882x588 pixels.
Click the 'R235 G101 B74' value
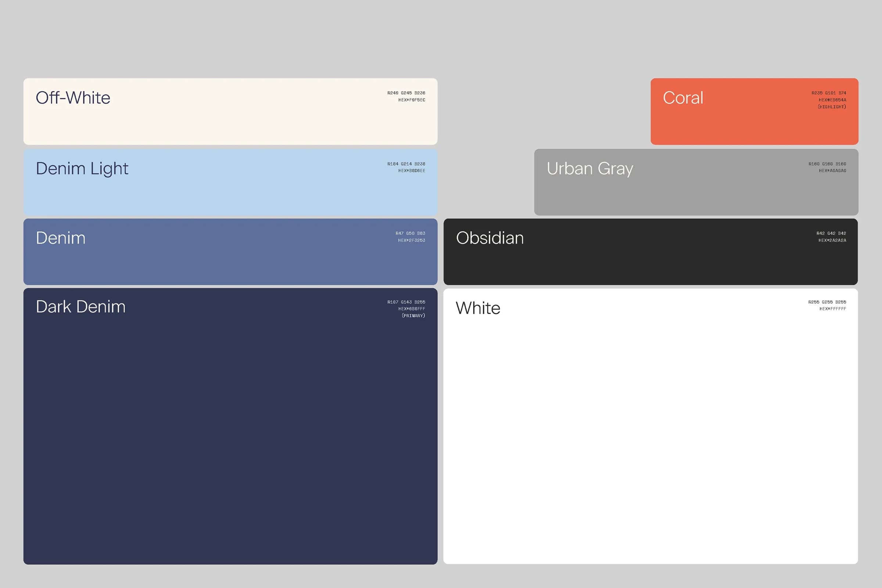pyautogui.click(x=829, y=93)
